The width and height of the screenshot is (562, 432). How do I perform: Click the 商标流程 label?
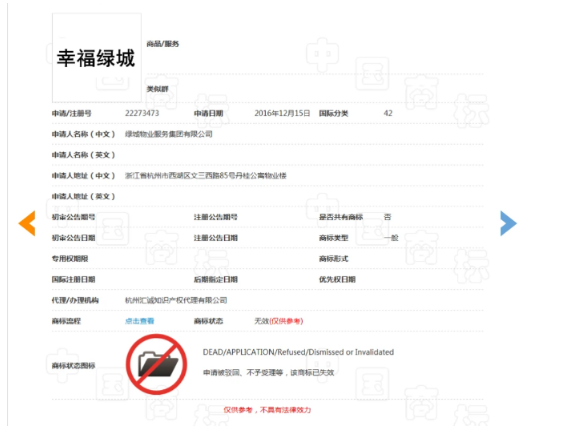coord(66,321)
